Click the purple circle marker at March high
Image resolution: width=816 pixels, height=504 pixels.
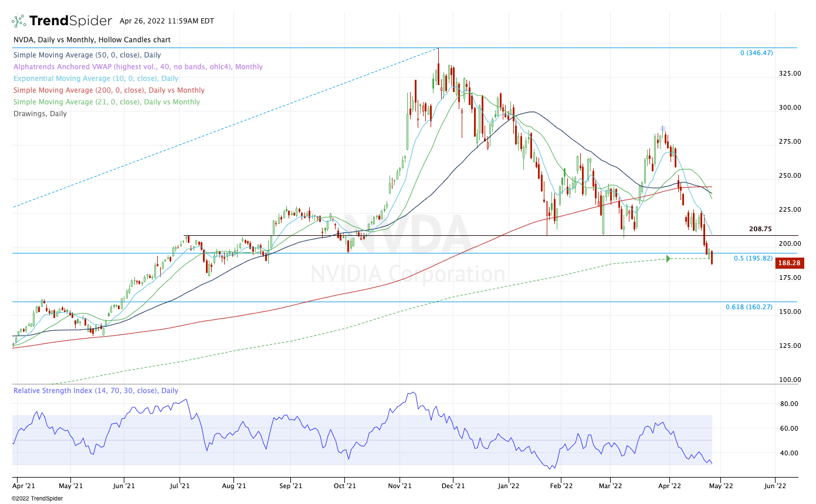pos(662,128)
